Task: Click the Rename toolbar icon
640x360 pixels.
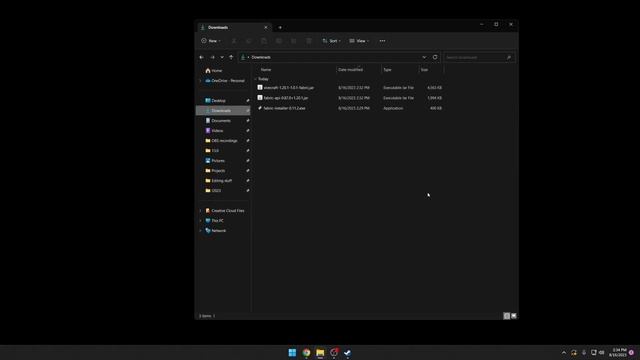Action: (x=279, y=41)
